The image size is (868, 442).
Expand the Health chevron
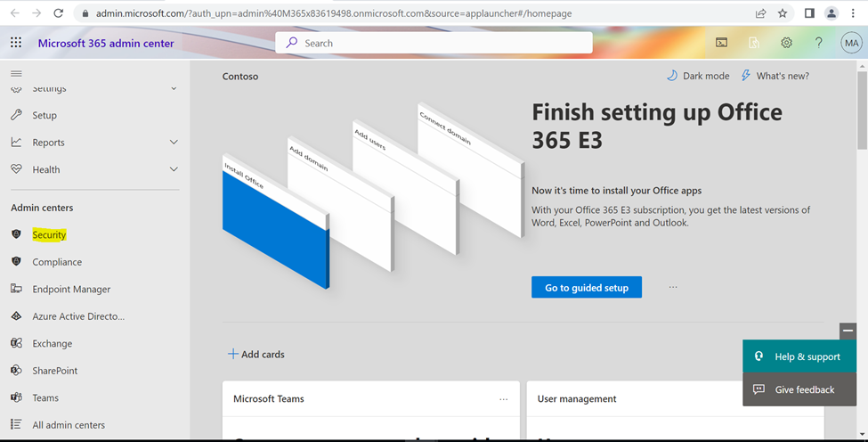tap(174, 169)
